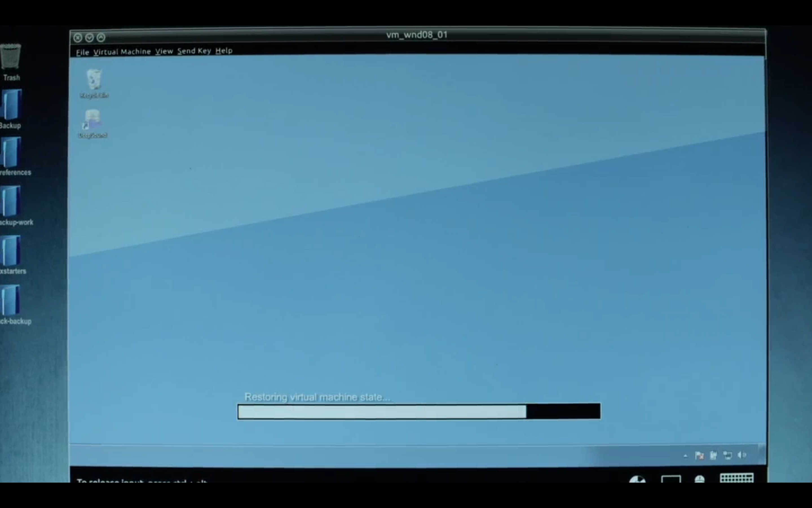The height and width of the screenshot is (508, 812).
Task: Select the Backup folder on host desktop
Action: [11, 109]
